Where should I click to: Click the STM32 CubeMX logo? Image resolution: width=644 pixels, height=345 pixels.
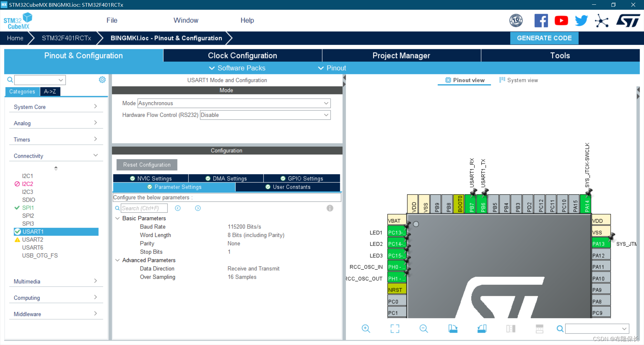(x=17, y=21)
